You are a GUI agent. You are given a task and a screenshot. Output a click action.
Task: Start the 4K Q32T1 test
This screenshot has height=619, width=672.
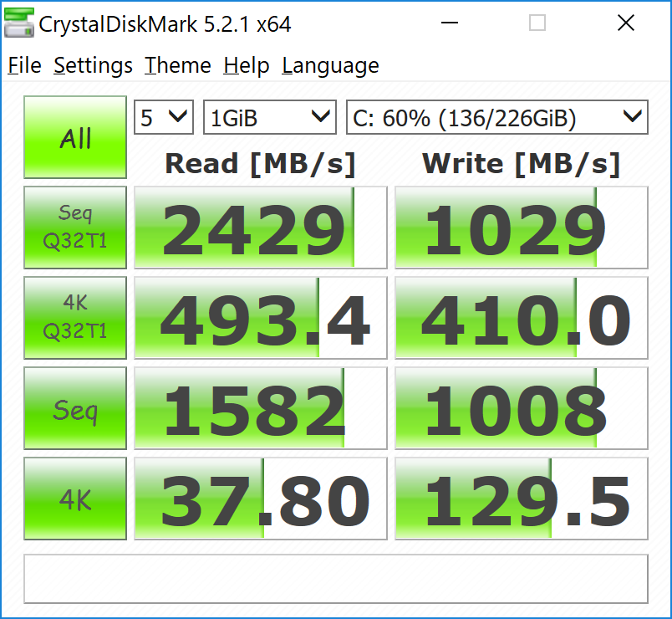tap(75, 318)
